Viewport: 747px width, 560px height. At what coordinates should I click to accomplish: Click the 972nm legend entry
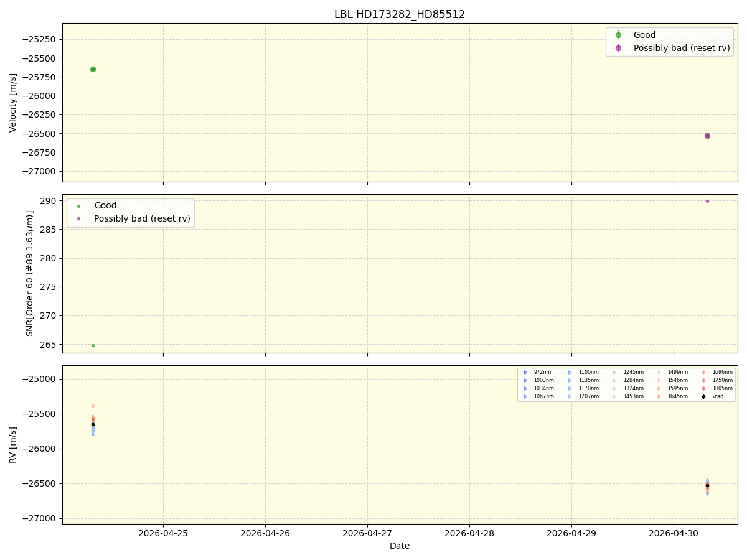537,372
